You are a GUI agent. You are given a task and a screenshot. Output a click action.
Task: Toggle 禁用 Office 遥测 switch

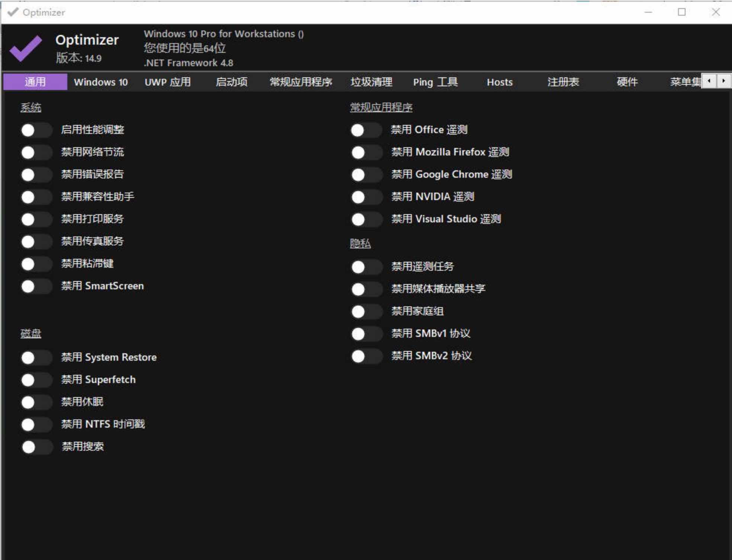click(366, 130)
